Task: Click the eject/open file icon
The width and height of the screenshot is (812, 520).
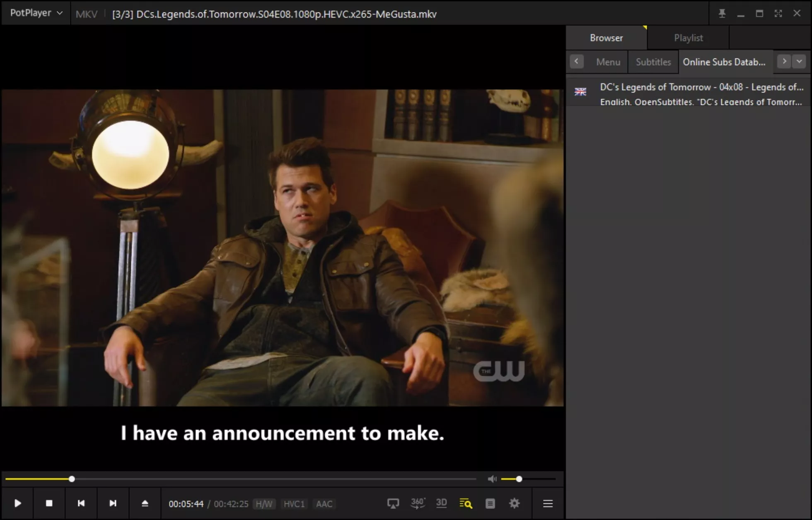Action: (x=145, y=503)
